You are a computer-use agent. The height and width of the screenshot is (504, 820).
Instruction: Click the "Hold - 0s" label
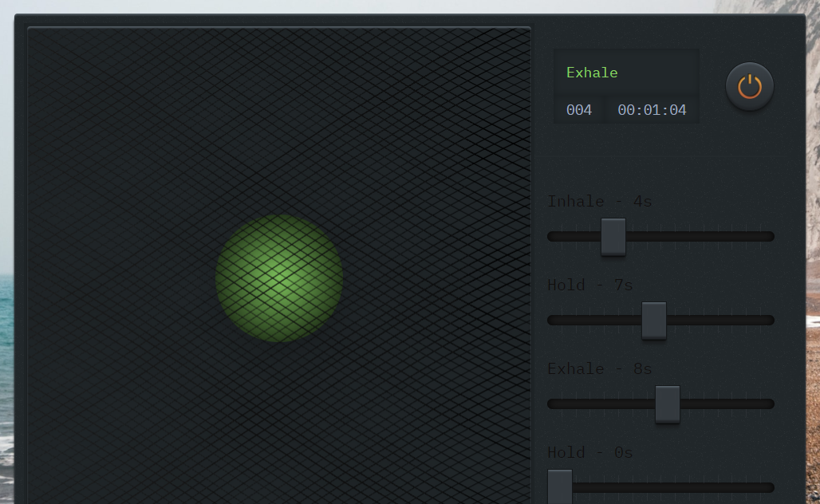(x=590, y=452)
